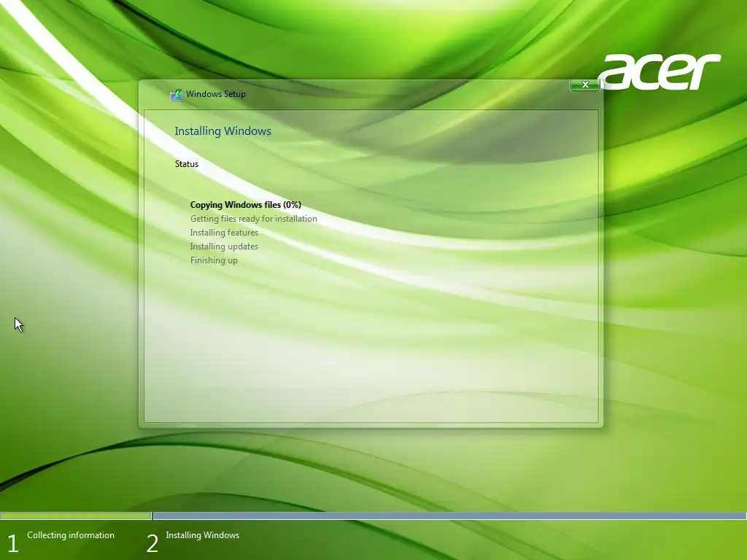
Task: Select the Installing updates step
Action: [x=224, y=246]
